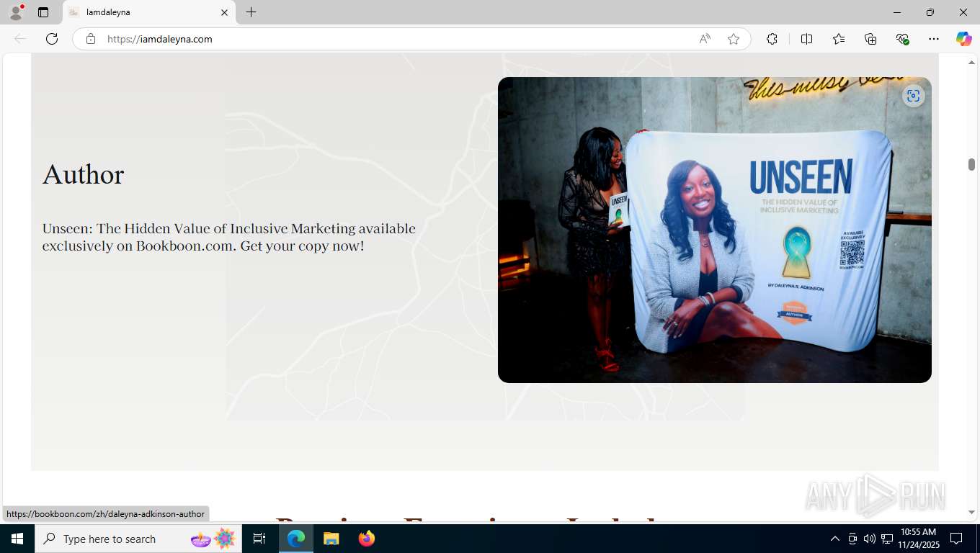
Task: Click the taskbar search box
Action: pos(138,539)
